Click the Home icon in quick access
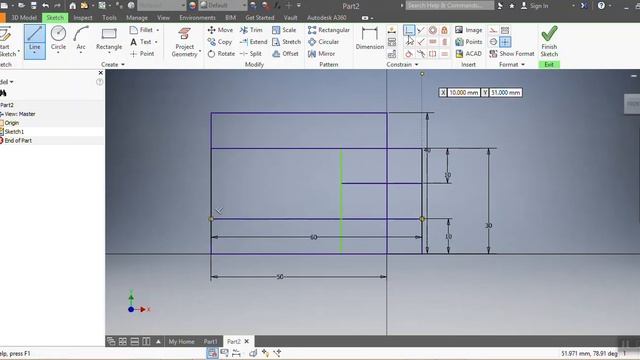Screen dimensions: 640x360 [x=72, y=6]
